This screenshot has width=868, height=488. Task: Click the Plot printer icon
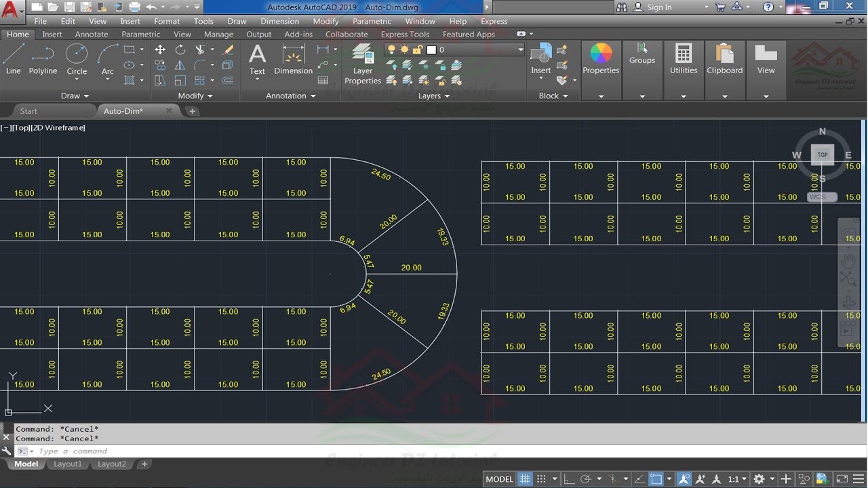(134, 7)
